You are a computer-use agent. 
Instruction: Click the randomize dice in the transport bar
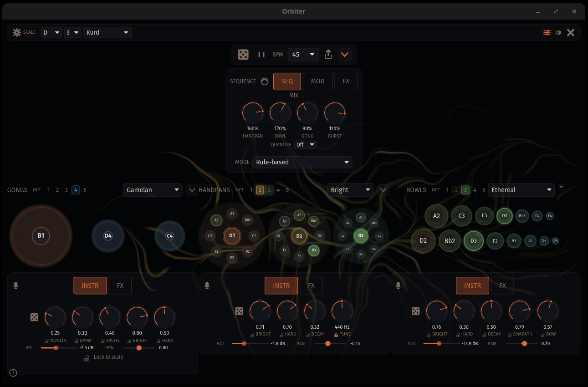tap(243, 54)
